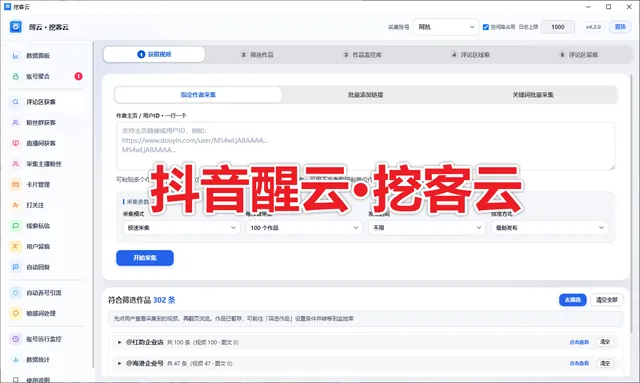The width and height of the screenshot is (640, 383).
Task: Click the sidebar vertical scrollbar
Action: pyautogui.click(x=93, y=204)
